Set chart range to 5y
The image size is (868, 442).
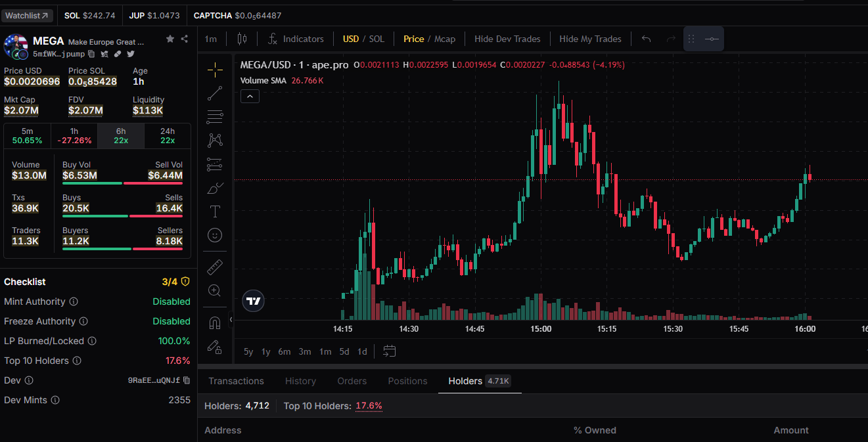pos(248,351)
